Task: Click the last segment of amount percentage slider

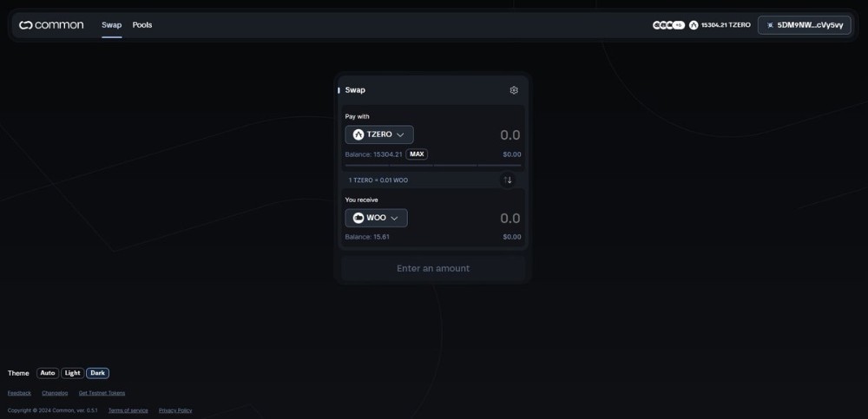Action: pyautogui.click(x=499, y=165)
